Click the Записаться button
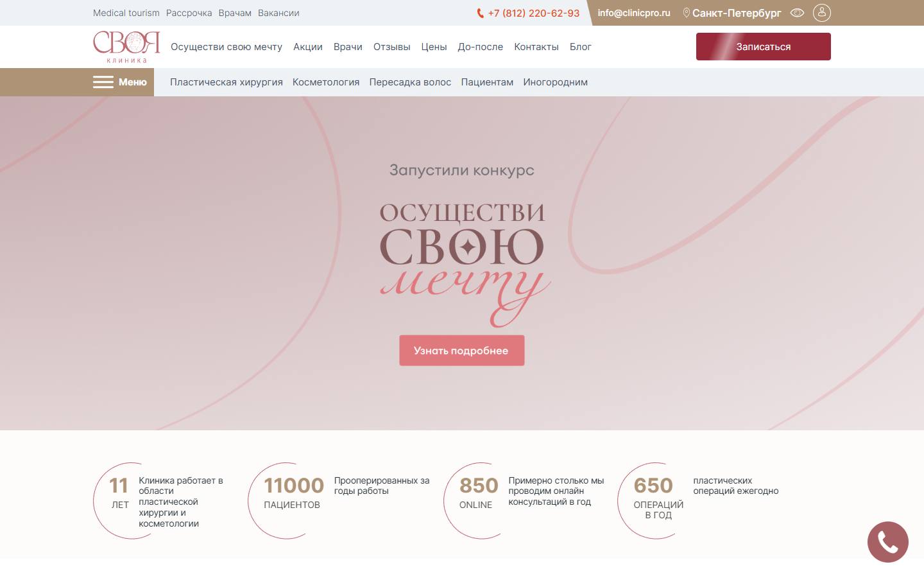The image size is (924, 578). click(x=764, y=47)
